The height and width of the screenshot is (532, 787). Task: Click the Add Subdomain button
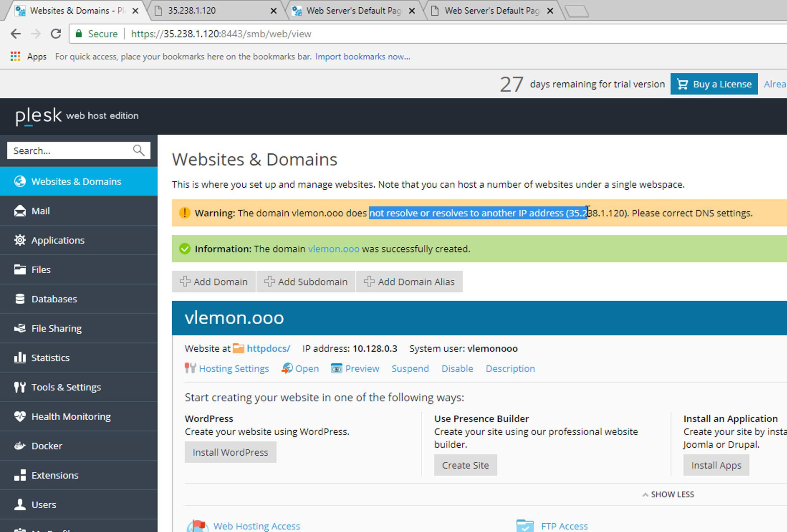[x=306, y=282]
